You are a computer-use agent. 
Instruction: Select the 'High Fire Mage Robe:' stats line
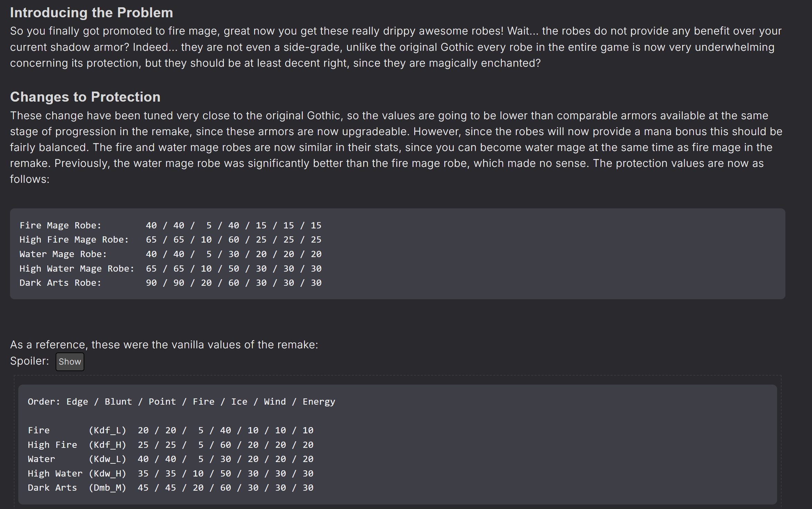(x=170, y=239)
